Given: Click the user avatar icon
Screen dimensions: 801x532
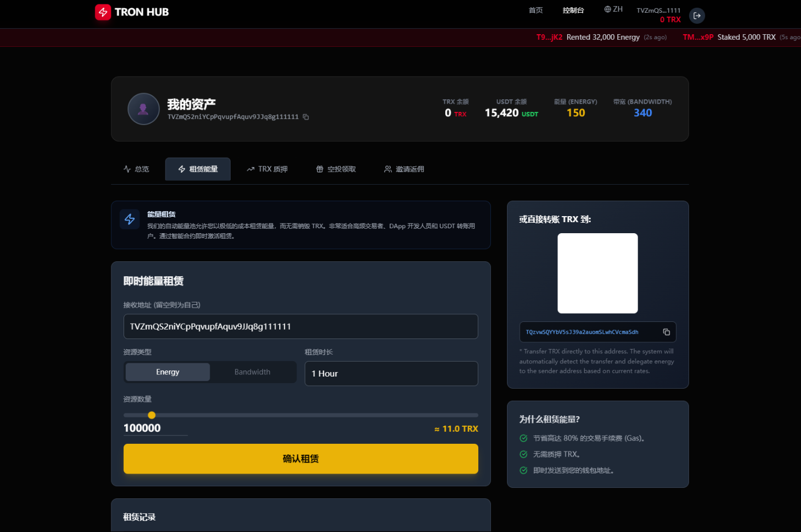Looking at the screenshot, I should [143, 109].
